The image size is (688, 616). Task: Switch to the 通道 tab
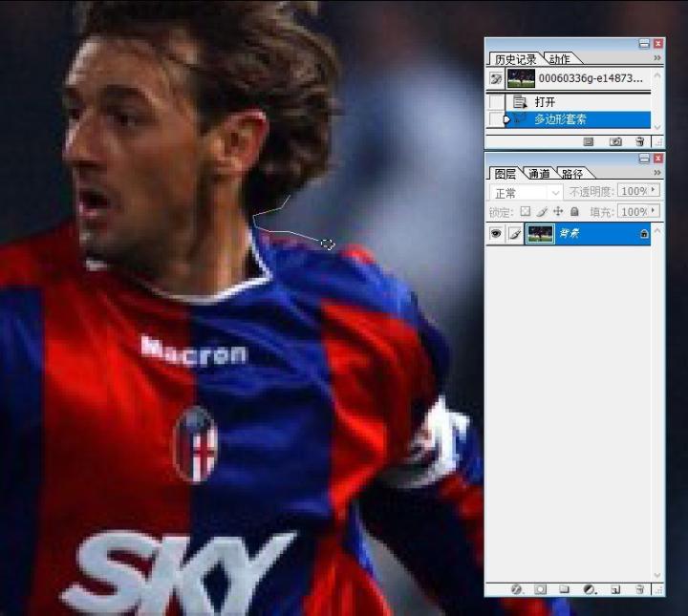tap(539, 174)
